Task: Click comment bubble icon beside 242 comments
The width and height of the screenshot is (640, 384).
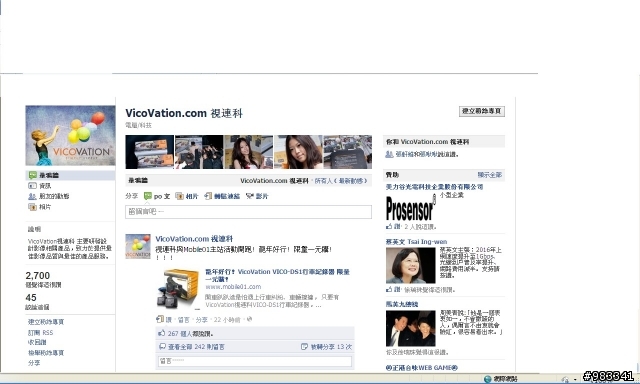Action: pos(162,346)
